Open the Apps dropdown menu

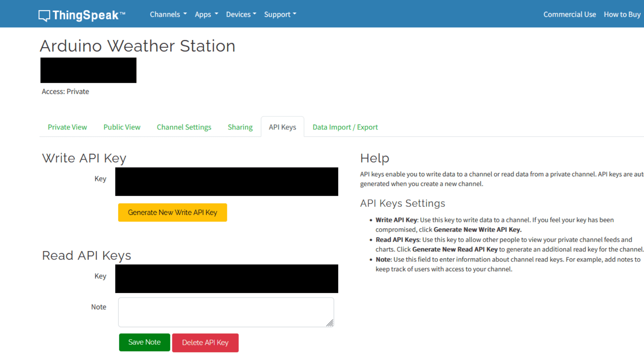click(206, 14)
